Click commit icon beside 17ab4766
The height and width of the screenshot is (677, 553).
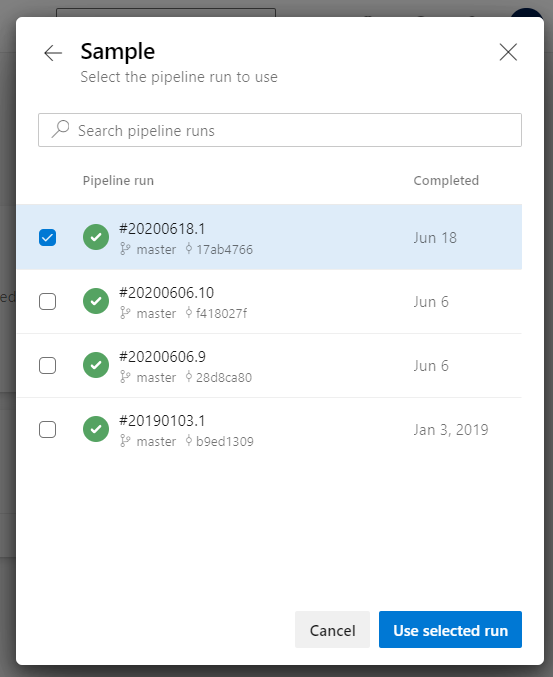coord(189,249)
